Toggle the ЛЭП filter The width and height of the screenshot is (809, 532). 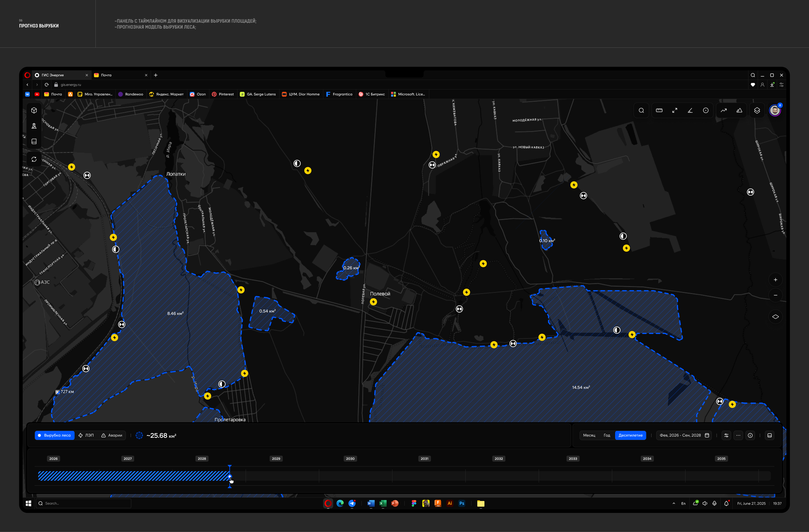click(x=86, y=435)
